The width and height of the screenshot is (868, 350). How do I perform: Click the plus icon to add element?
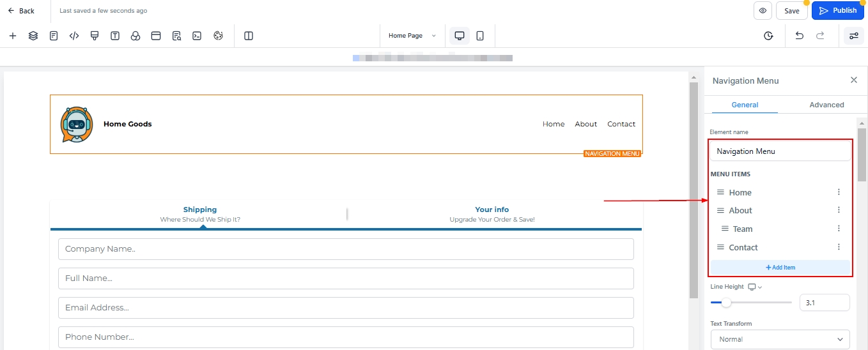13,36
